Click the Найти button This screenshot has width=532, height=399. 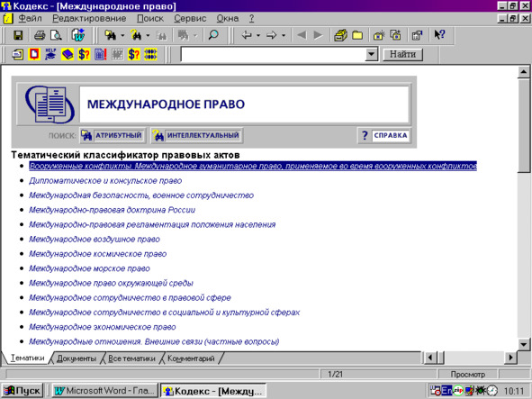402,54
